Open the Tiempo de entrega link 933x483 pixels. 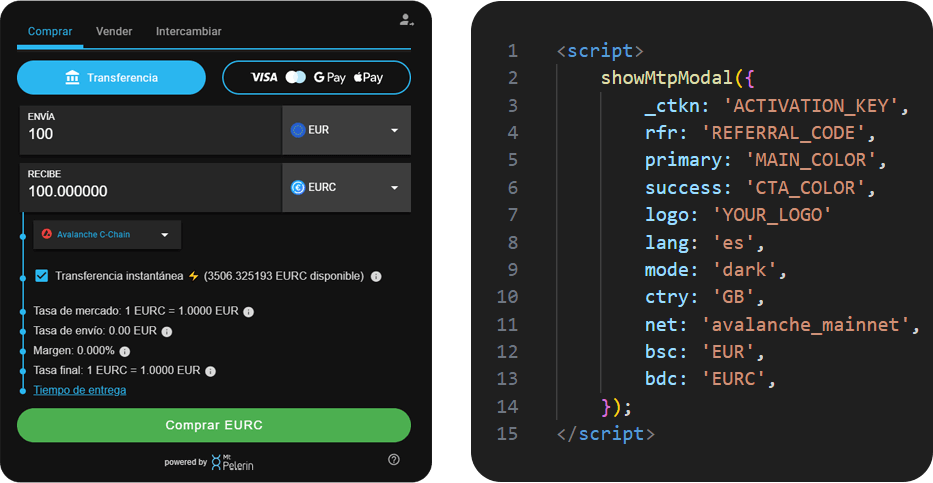80,390
